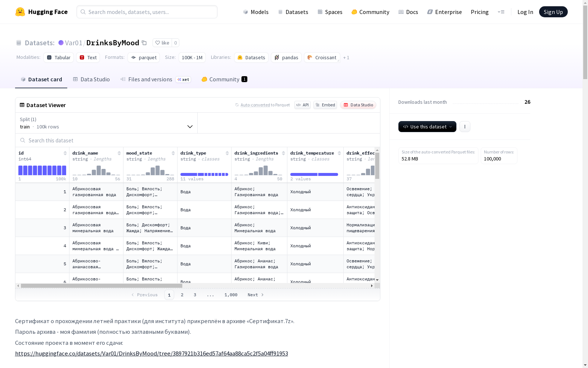Sort the drink_name column

119,153
